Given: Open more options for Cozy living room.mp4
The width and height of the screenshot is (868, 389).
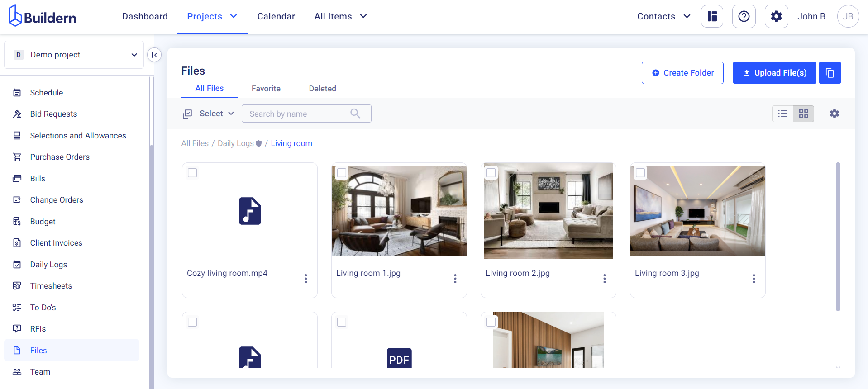Looking at the screenshot, I should [306, 279].
